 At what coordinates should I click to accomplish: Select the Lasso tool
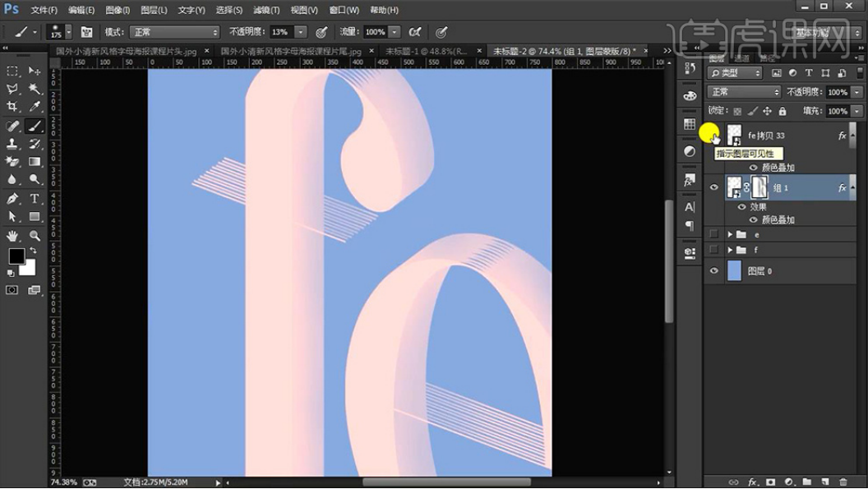[x=12, y=89]
